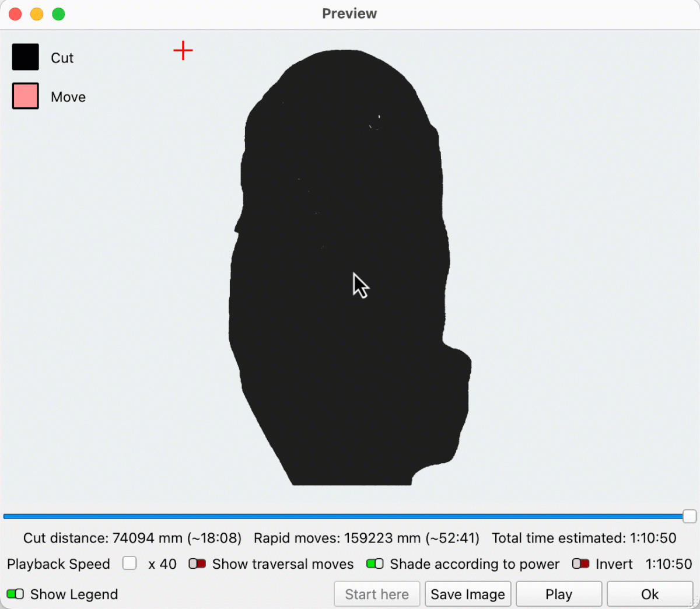Hide the legend with Show Legend toggle
This screenshot has width=700, height=609.
point(15,594)
